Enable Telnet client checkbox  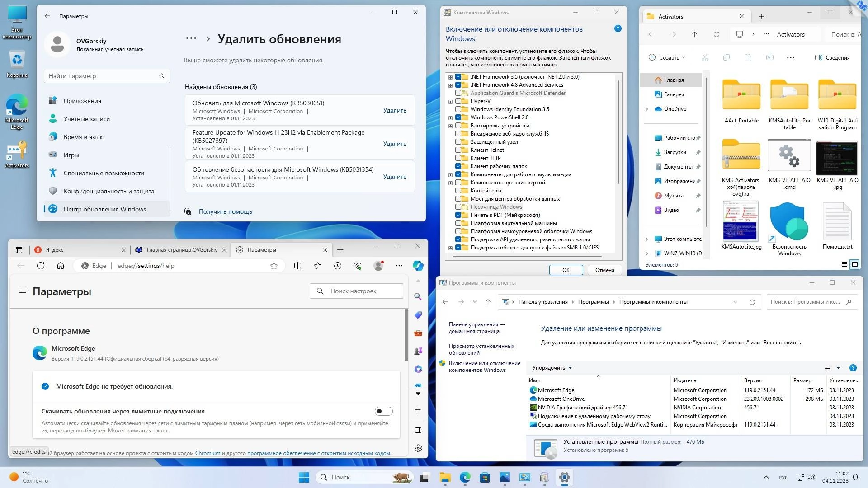(x=458, y=150)
